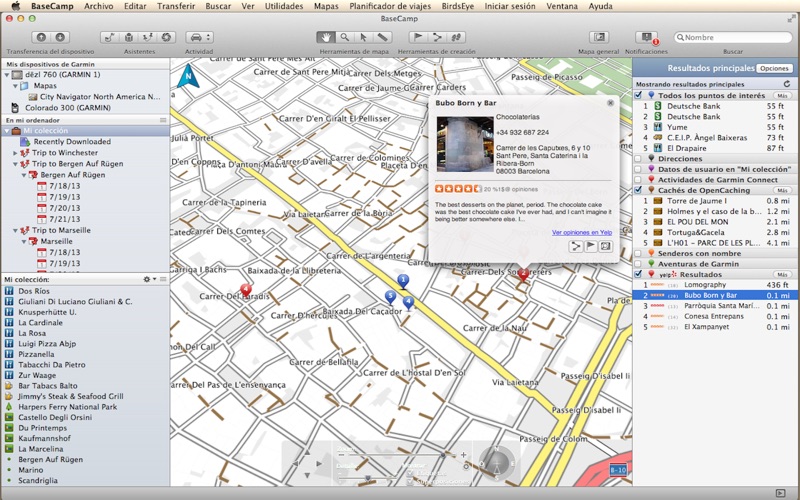The width and height of the screenshot is (800, 500).
Task: Toggle the Mapa general overview button
Action: point(599,37)
